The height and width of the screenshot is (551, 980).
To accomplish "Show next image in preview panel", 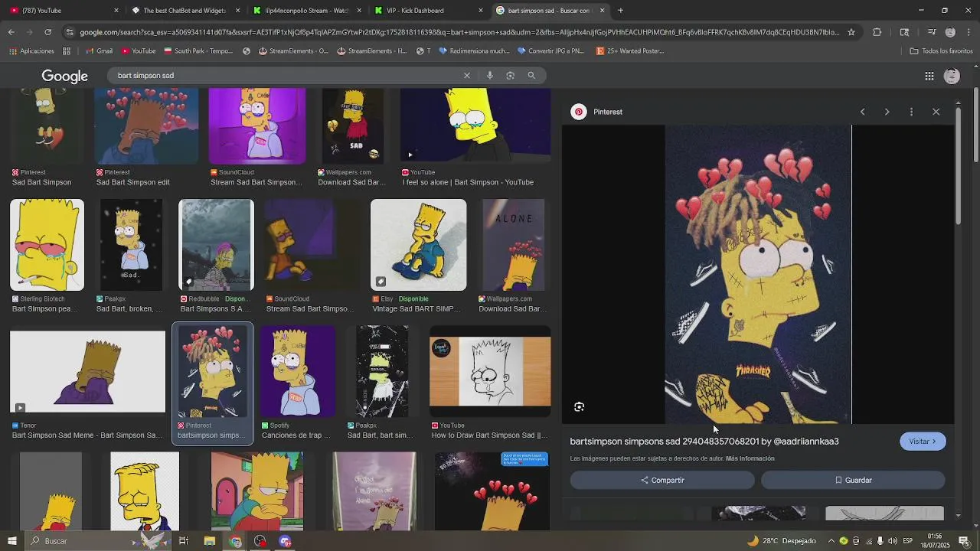I will (x=887, y=112).
